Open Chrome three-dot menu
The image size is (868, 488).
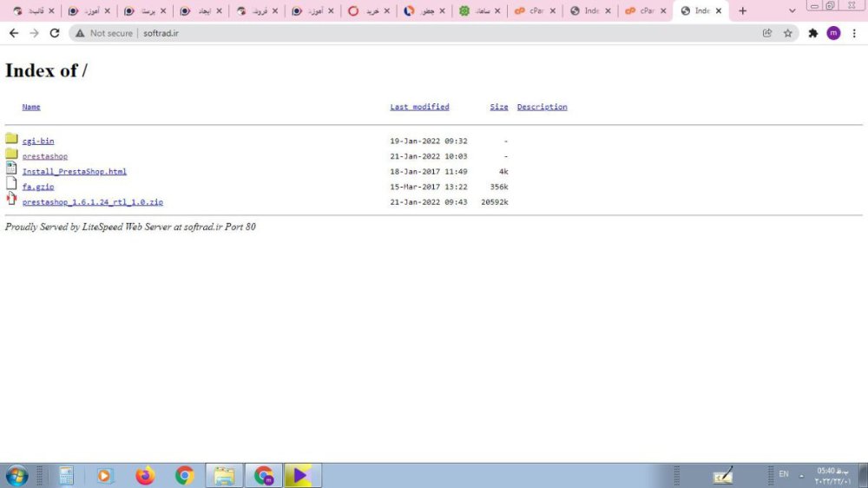[x=854, y=33]
